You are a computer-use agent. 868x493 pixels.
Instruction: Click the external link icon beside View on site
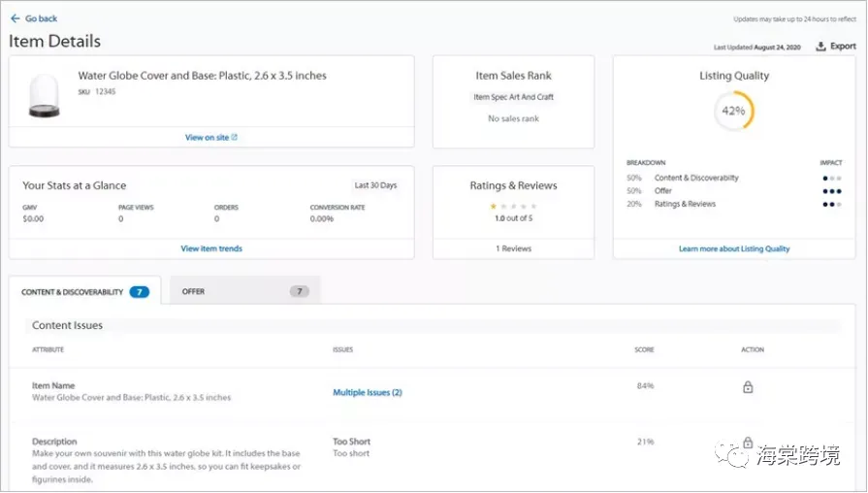click(234, 138)
